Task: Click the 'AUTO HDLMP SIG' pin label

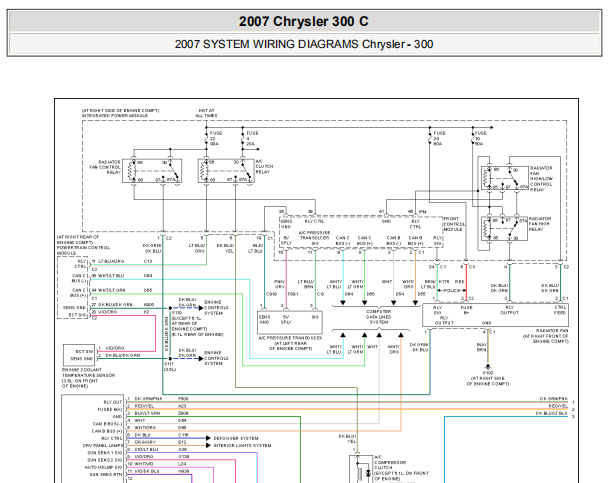Action: click(103, 467)
